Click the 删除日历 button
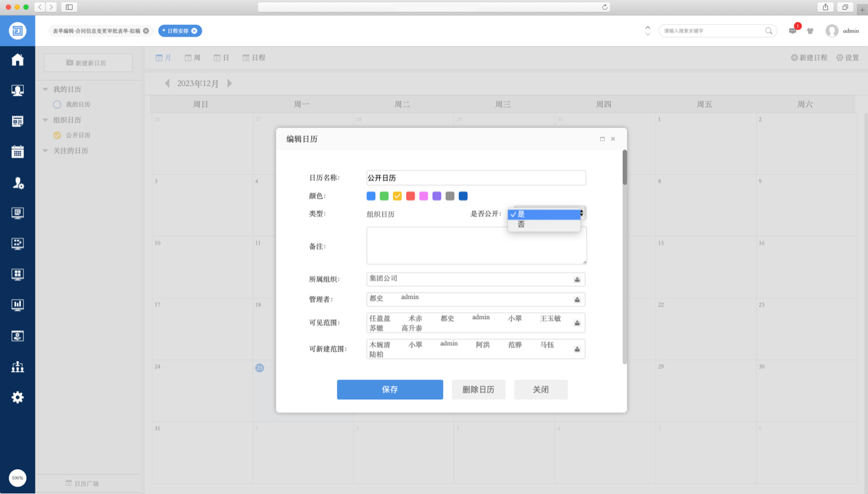 click(x=478, y=390)
